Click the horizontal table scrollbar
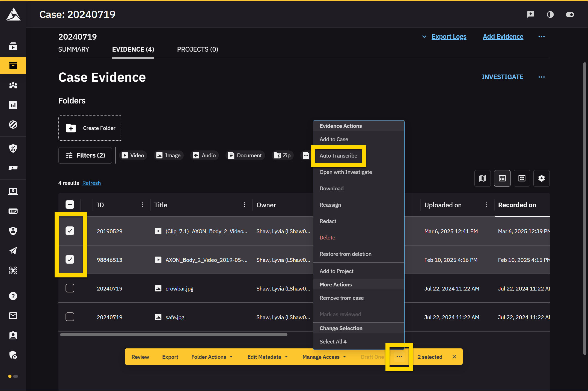Viewport: 588px width, 391px height. 174,335
